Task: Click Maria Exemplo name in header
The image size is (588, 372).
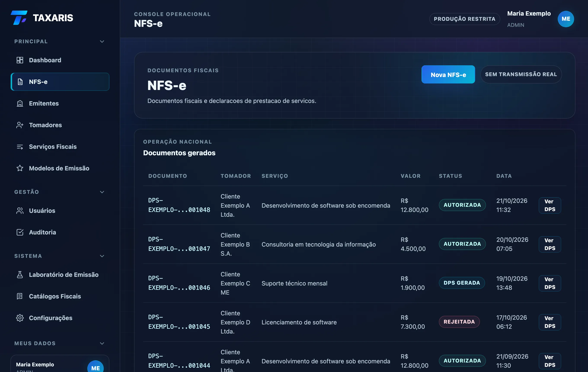Action: click(529, 13)
